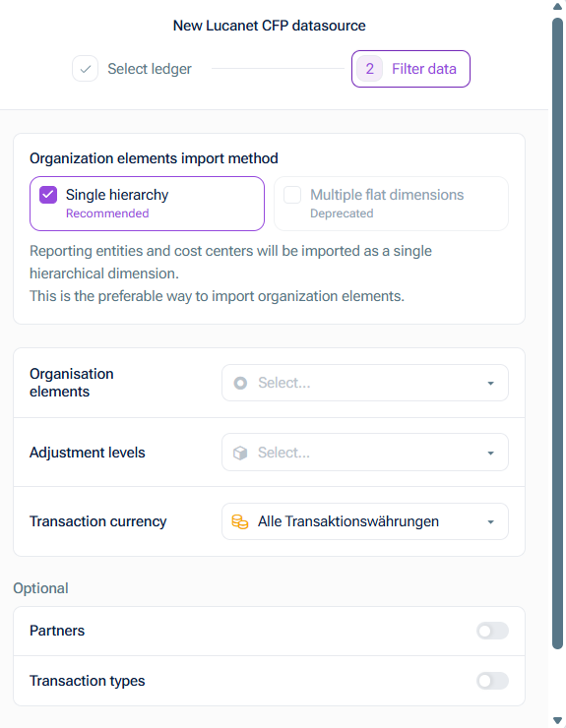Open the Transaction currency dropdown arrow

[491, 522]
